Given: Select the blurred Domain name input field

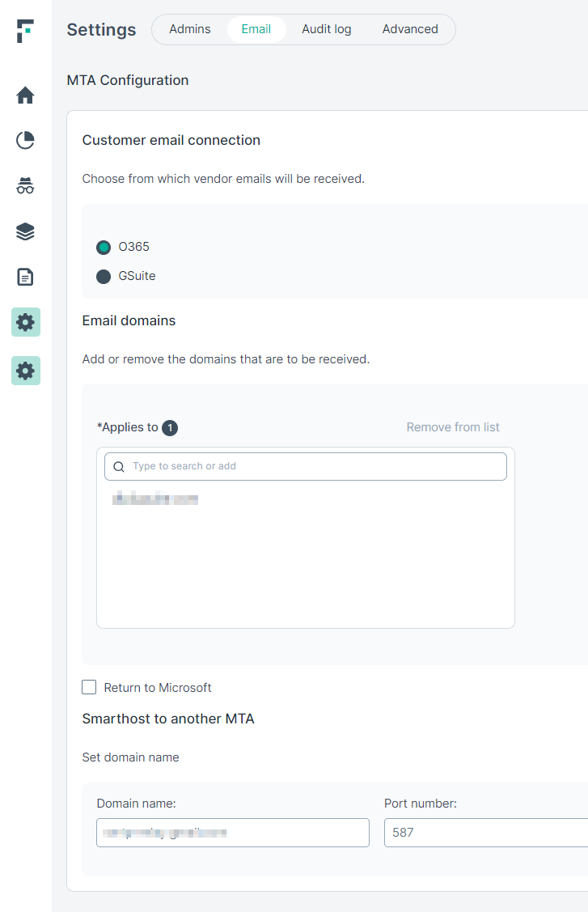Looking at the screenshot, I should 233,832.
